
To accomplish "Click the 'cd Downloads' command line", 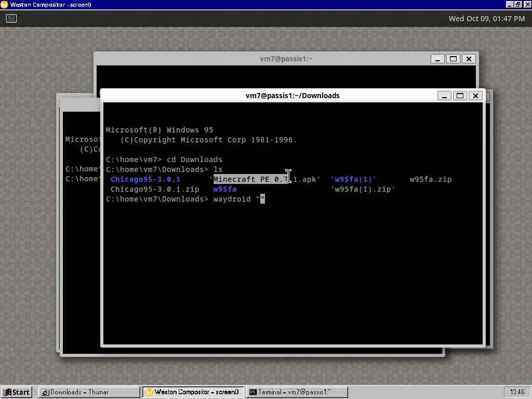I will point(194,160).
